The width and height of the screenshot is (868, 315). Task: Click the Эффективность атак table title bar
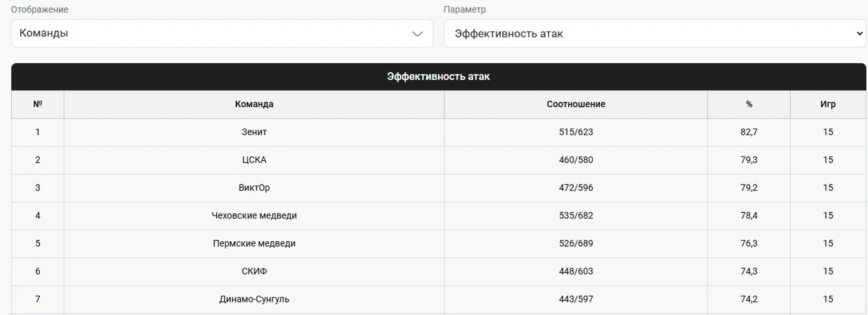pyautogui.click(x=439, y=77)
